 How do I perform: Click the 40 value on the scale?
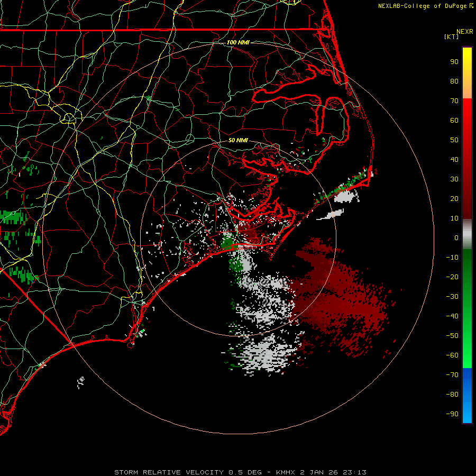454,159
